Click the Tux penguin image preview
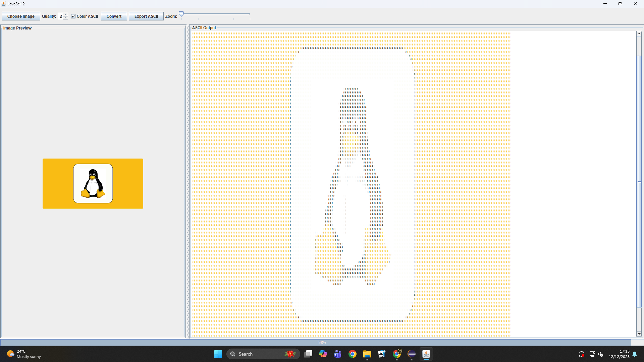The image size is (644, 362). (93, 183)
